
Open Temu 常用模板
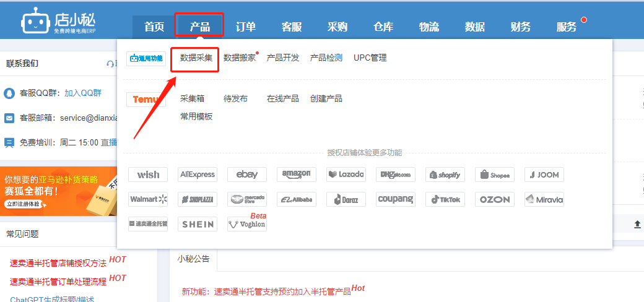coord(196,116)
